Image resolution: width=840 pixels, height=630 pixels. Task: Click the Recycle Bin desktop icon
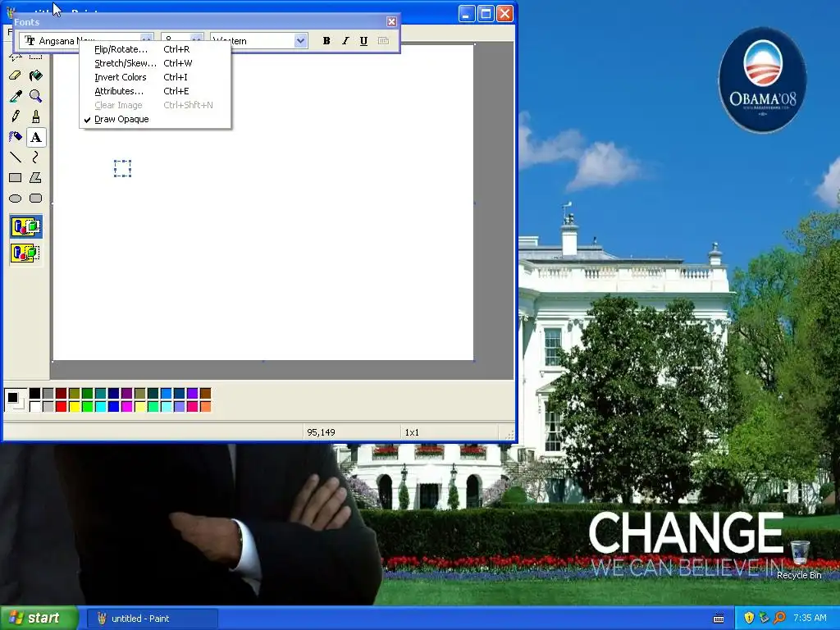click(x=799, y=559)
